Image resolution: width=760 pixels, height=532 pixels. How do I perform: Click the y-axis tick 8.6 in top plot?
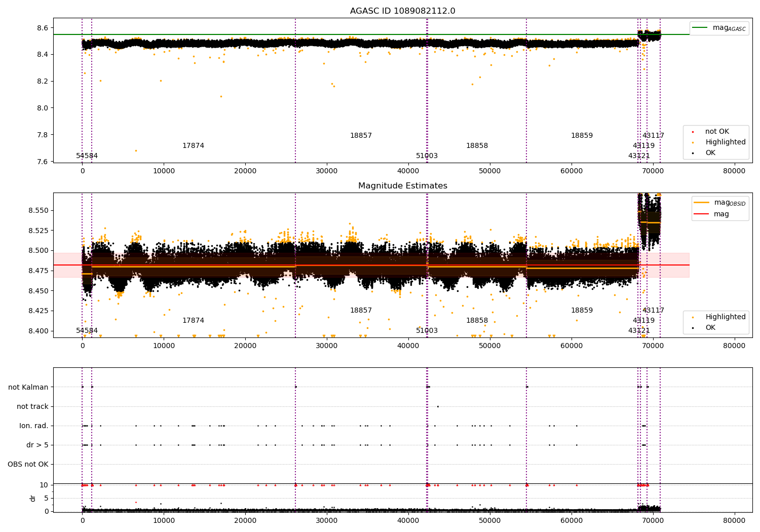[x=43, y=27]
